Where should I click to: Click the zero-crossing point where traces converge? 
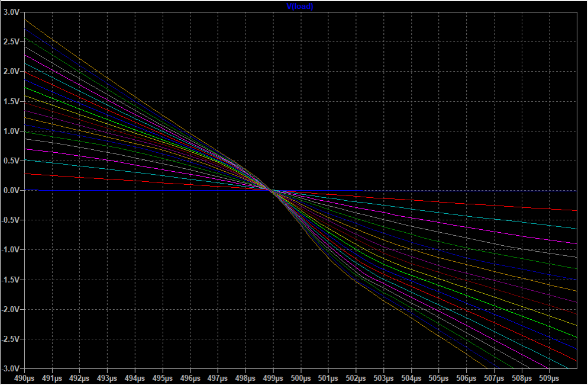coord(271,190)
